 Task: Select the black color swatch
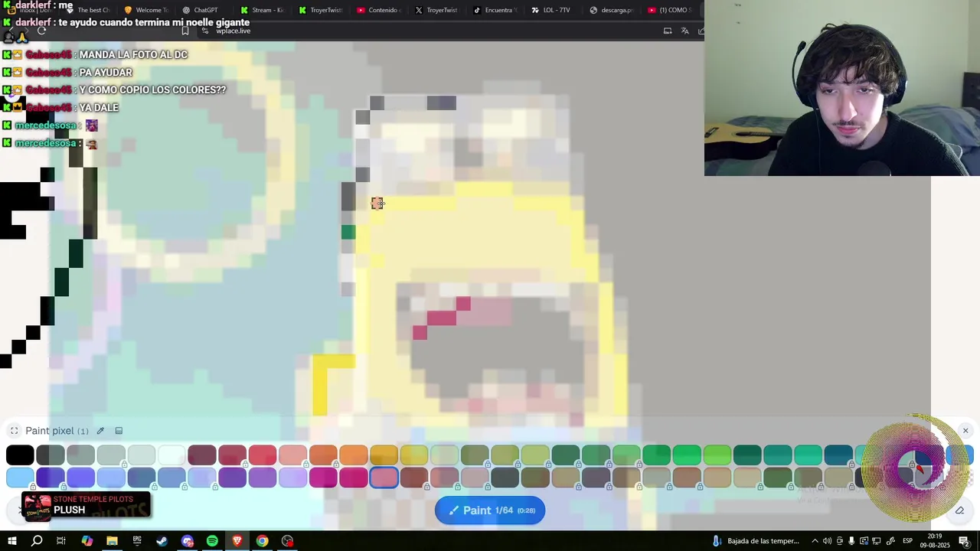[x=20, y=455]
